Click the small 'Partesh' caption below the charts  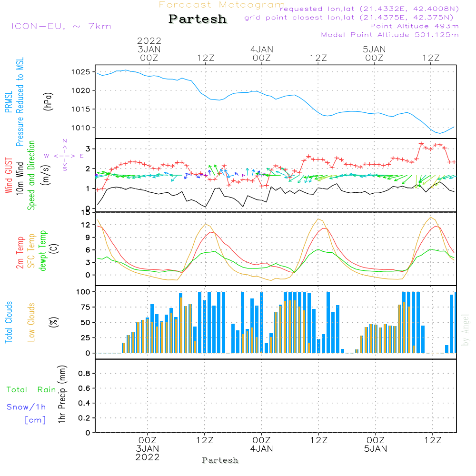pos(220,460)
